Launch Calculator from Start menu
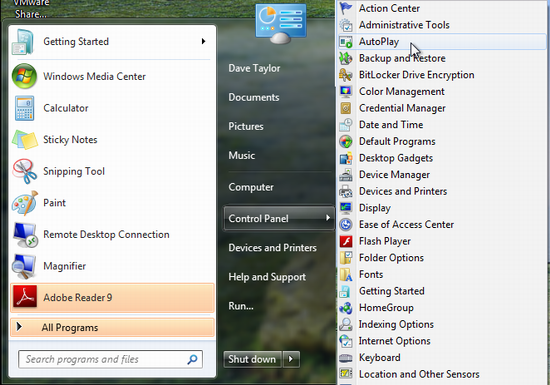Image resolution: width=550 pixels, height=385 pixels. (x=112, y=108)
